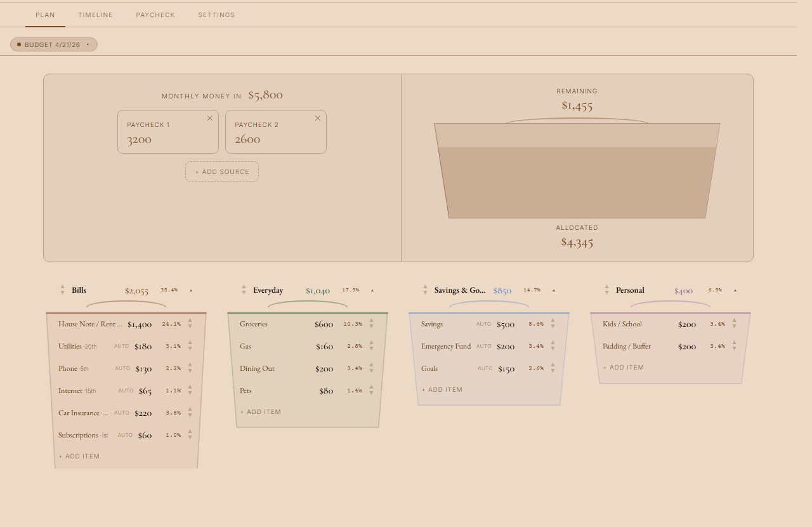Screen dimensions: 812x527
Task: Click the up arrow on the Savings row
Action: [x=553, y=321]
